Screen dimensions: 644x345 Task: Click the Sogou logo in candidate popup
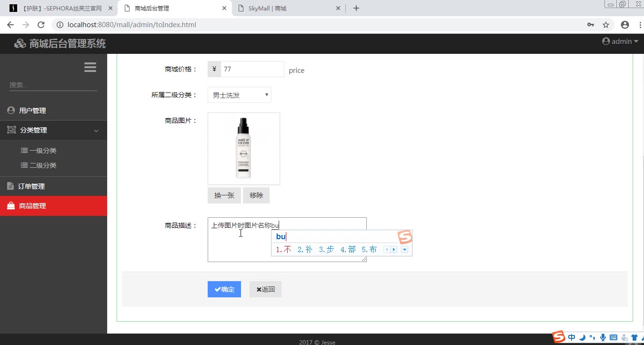coord(405,237)
